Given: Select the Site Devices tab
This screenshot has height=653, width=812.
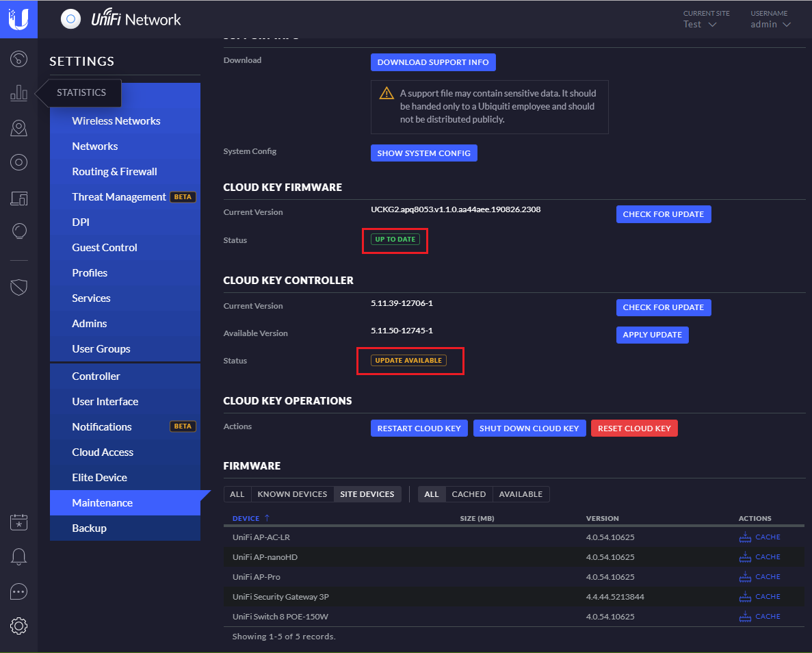Looking at the screenshot, I should coord(367,494).
